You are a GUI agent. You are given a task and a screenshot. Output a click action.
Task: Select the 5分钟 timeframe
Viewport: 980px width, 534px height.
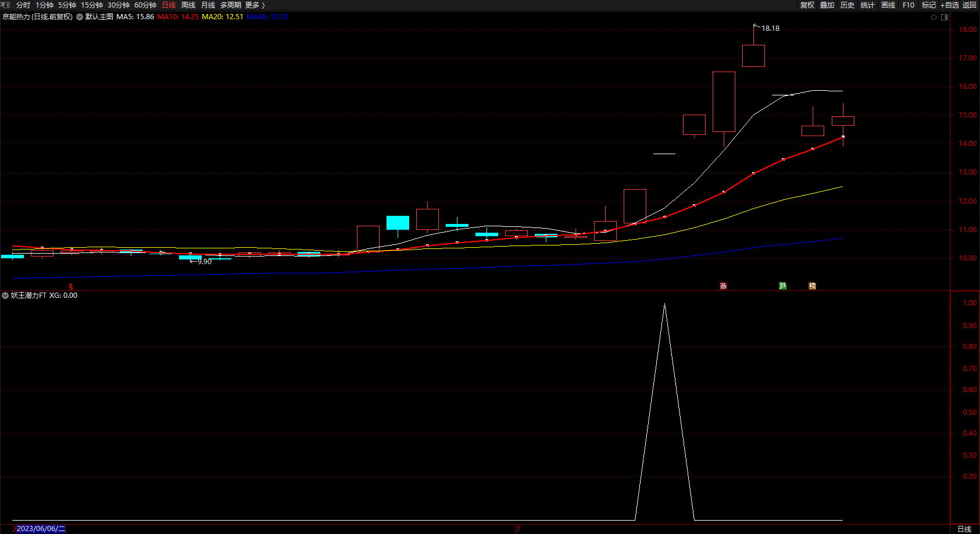click(x=67, y=5)
